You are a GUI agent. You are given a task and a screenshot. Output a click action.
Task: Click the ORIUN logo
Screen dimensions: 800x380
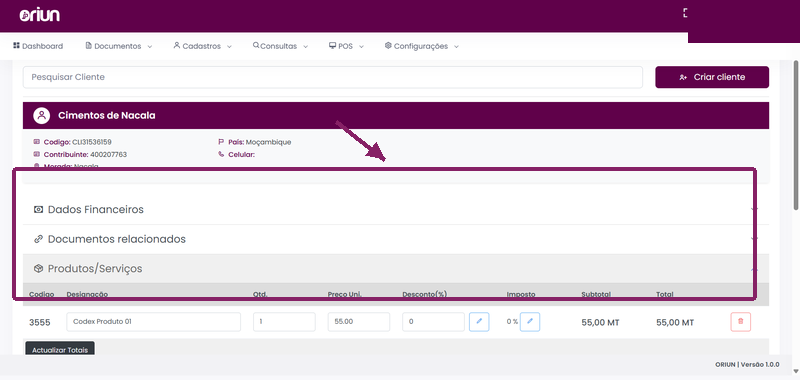40,15
